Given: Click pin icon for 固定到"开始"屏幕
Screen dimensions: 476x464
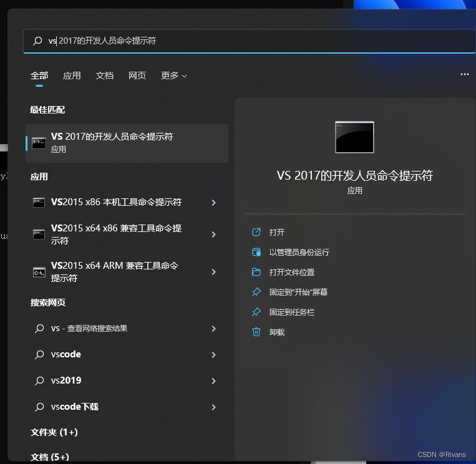Looking at the screenshot, I should click(256, 292).
